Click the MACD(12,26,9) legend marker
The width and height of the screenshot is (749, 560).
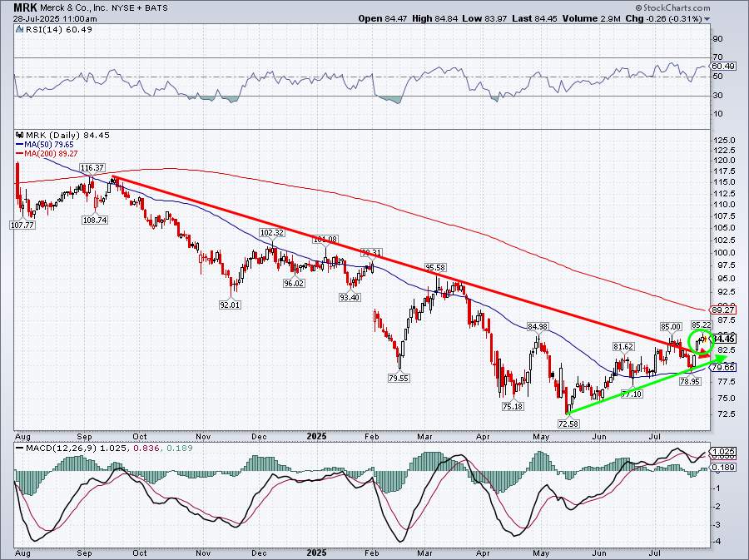pyautogui.click(x=20, y=450)
